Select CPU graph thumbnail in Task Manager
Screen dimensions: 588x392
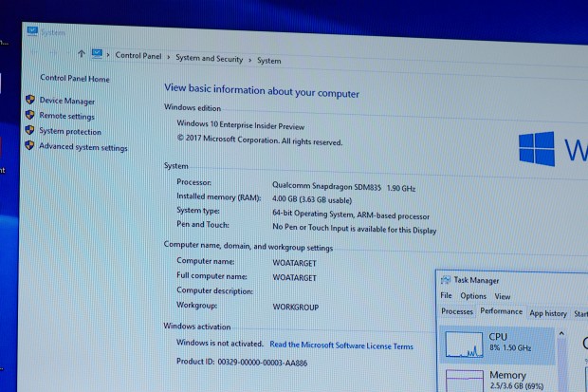pos(464,345)
